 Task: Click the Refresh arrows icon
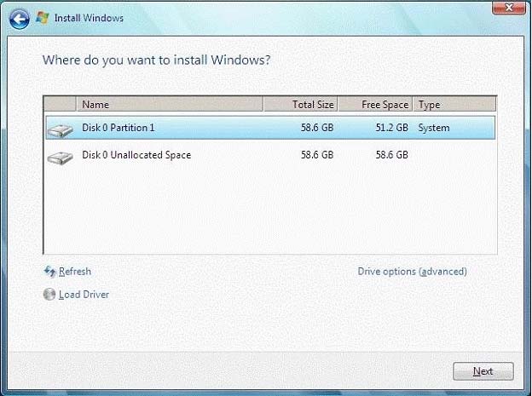pos(49,272)
